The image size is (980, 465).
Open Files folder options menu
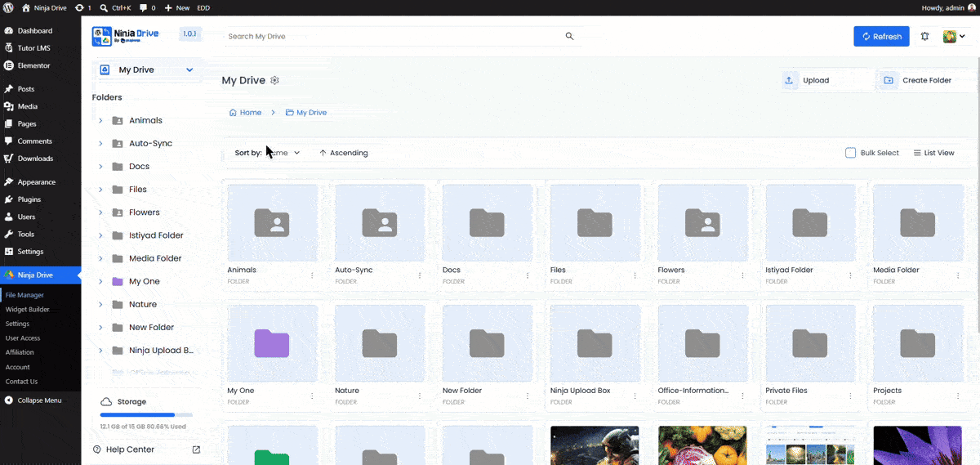[635, 275]
